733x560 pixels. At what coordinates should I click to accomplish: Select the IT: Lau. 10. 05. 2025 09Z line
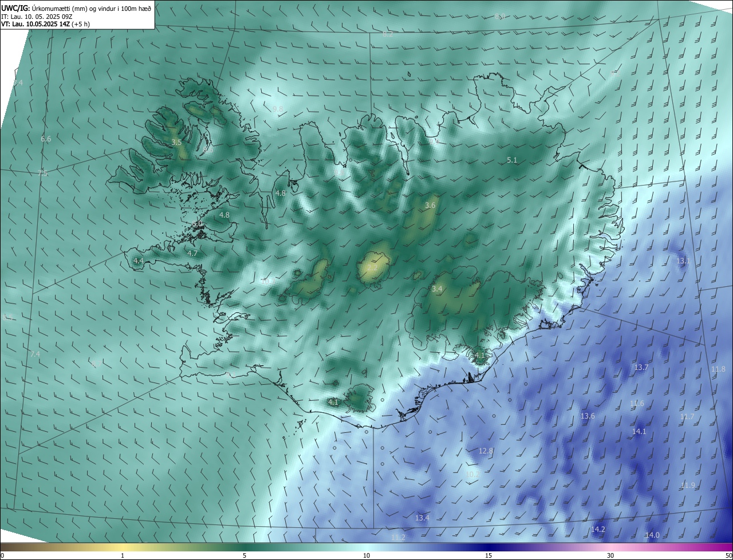click(38, 17)
